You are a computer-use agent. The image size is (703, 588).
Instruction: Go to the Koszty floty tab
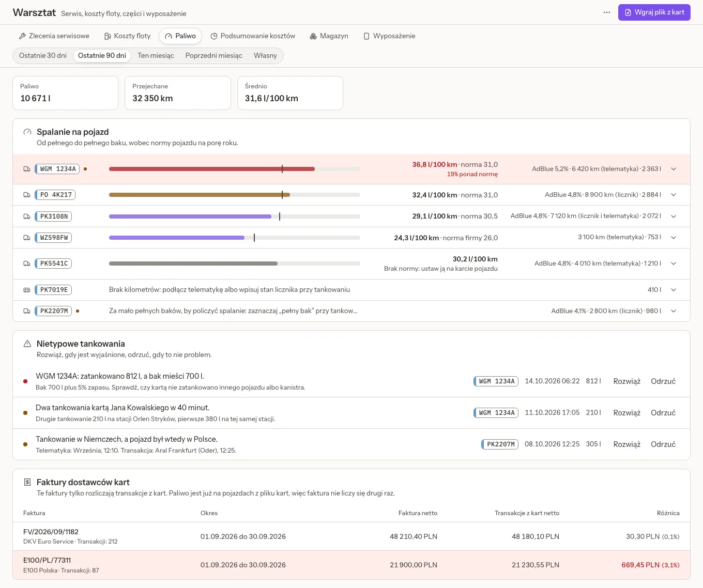tap(127, 36)
